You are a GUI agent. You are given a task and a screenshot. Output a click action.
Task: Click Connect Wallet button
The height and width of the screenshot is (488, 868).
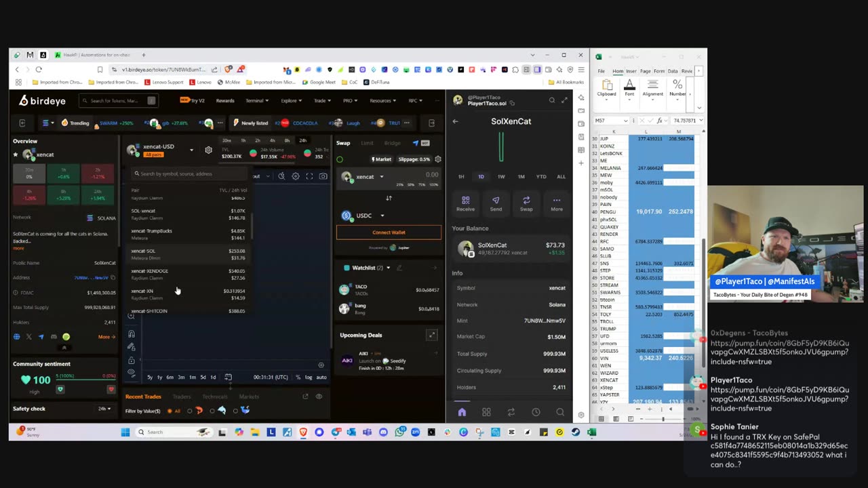click(389, 232)
